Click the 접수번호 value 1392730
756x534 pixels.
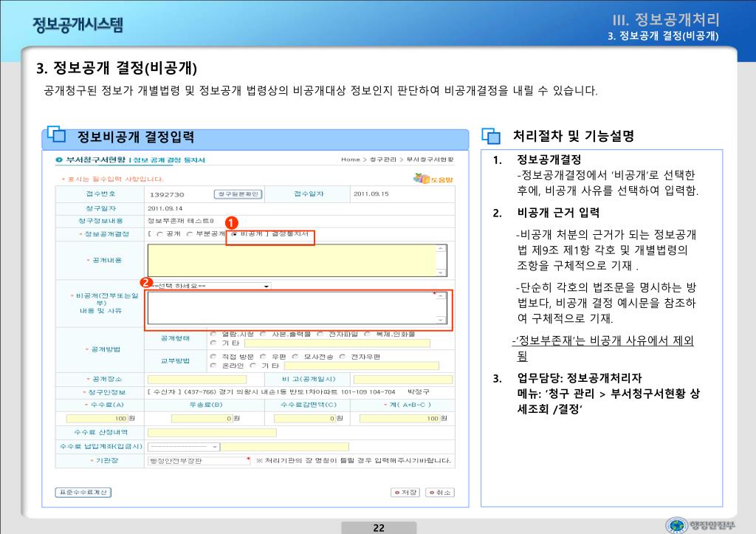pyautogui.click(x=167, y=194)
